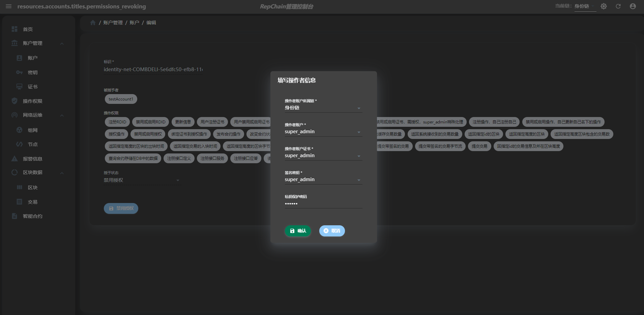The width and height of the screenshot is (644, 315).
Task: Collapse the 区块数据 menu group
Action: [62, 173]
